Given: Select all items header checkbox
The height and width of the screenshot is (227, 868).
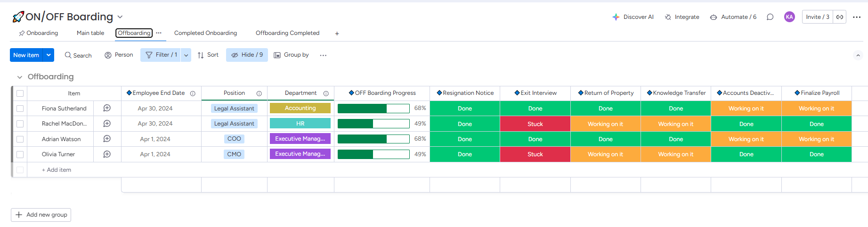Looking at the screenshot, I should [x=20, y=93].
